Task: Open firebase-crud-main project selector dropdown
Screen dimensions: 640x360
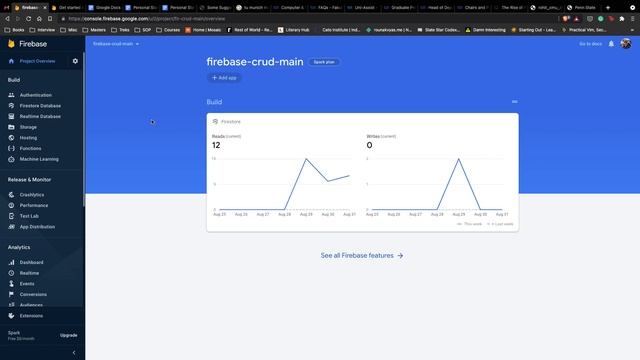Action: (x=116, y=44)
